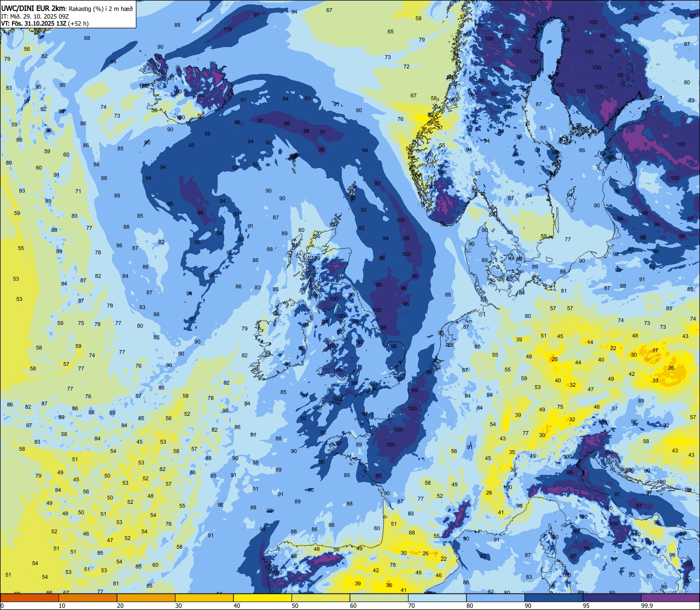This screenshot has width=700, height=610.
Task: Click the legend label '10'
Action: (62, 606)
